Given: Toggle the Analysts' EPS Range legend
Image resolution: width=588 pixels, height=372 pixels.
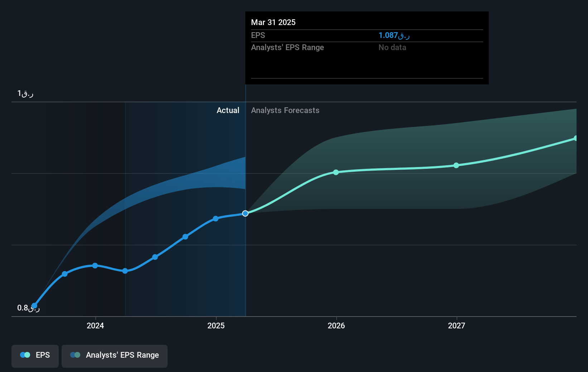Looking at the screenshot, I should pos(115,356).
